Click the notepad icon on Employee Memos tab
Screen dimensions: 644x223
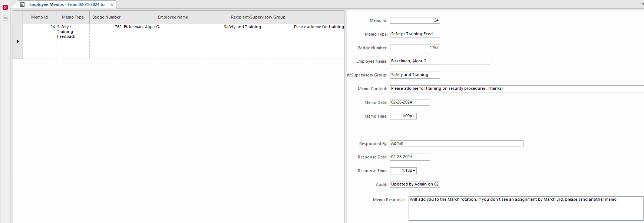pos(23,4)
